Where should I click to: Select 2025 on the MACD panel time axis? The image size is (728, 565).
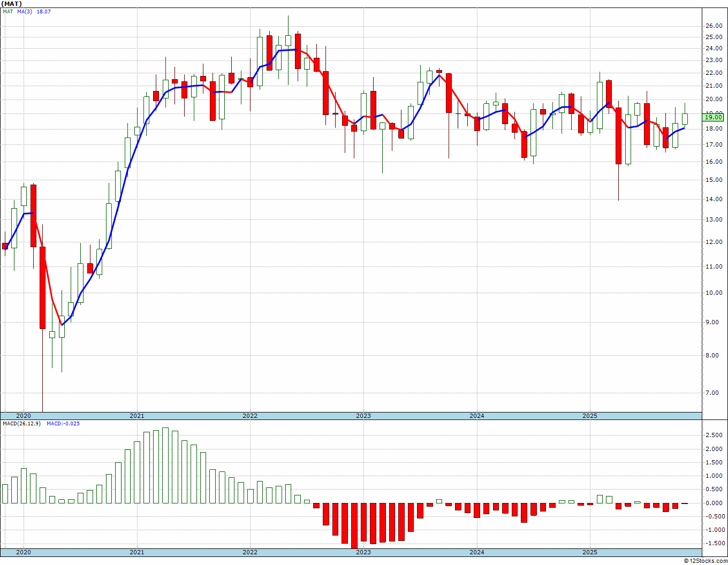coord(589,552)
